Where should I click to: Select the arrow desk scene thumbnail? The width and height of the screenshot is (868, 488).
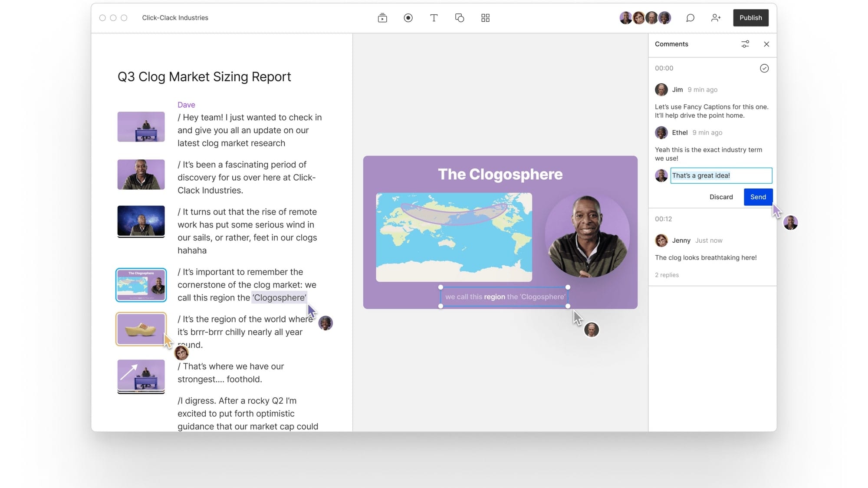[x=141, y=376]
